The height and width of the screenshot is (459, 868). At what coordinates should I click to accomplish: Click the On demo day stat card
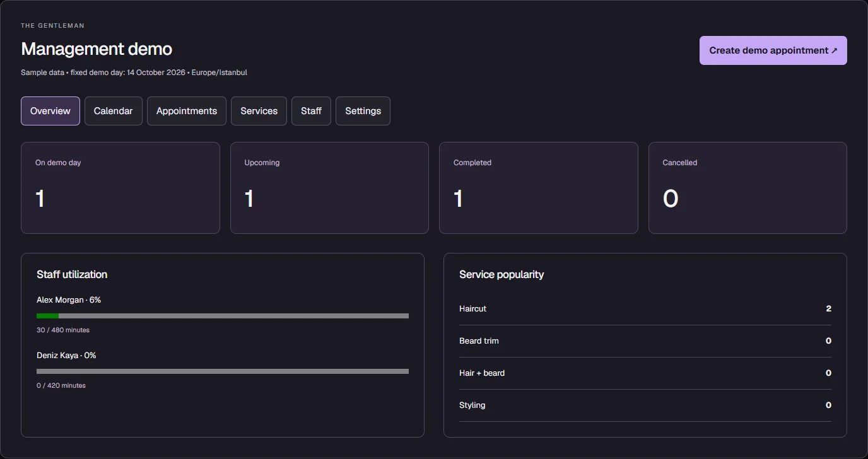[120, 188]
